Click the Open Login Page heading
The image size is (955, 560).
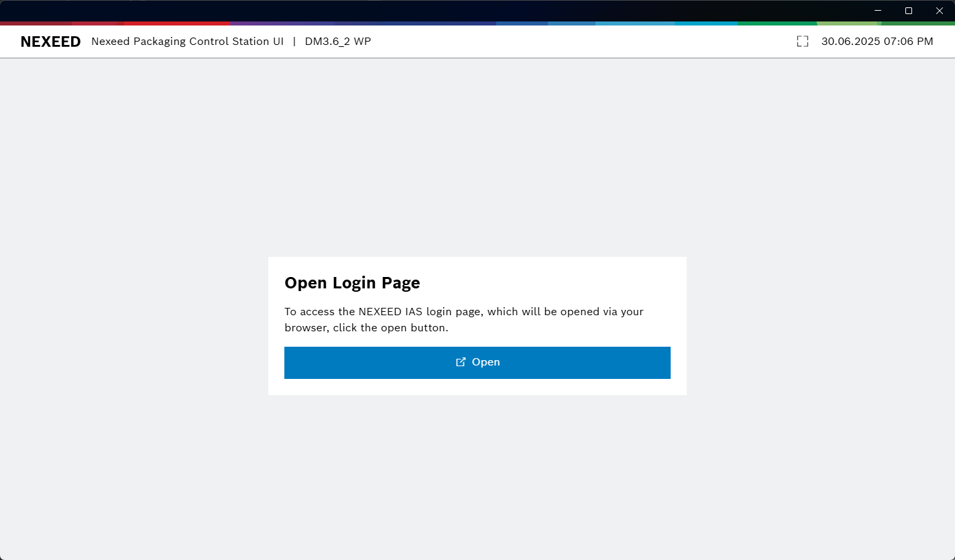pos(352,283)
